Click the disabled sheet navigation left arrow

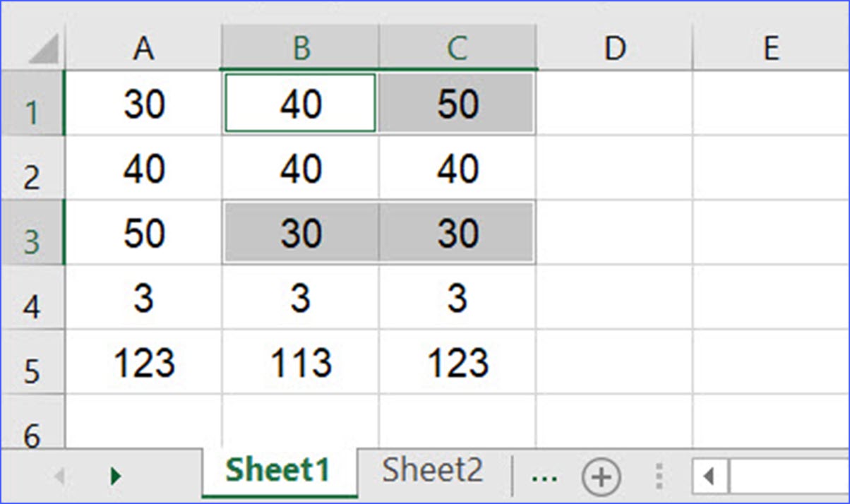point(60,476)
